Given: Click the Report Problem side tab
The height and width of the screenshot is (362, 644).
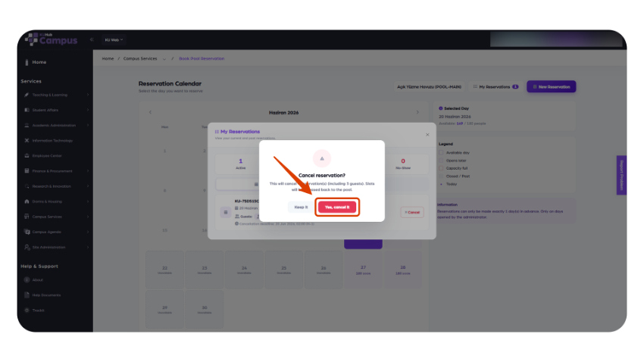Looking at the screenshot, I should click(621, 175).
